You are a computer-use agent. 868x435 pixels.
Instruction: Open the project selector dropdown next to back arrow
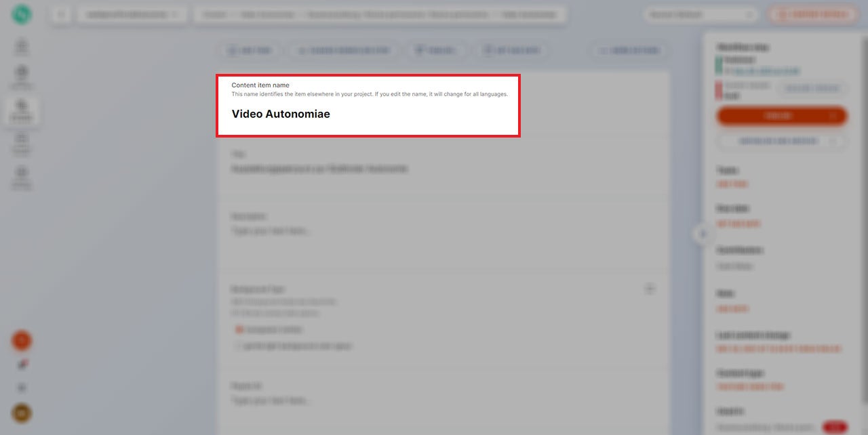pos(132,14)
